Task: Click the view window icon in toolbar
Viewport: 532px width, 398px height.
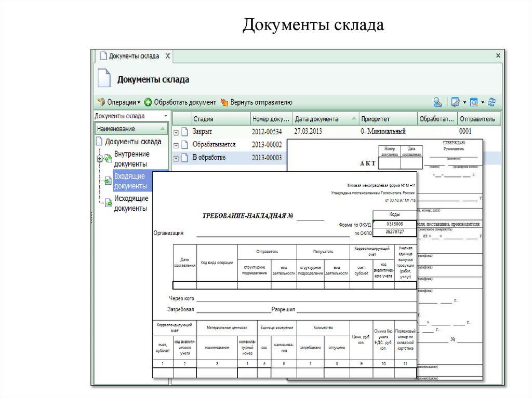Action: click(473, 102)
